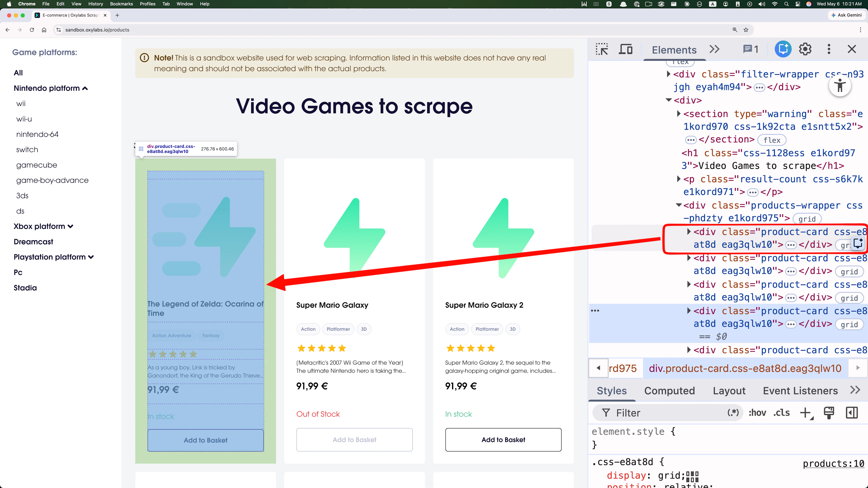Select div.product-card breadcrumb item
Viewport: 868px width, 488px height.
coord(745,368)
